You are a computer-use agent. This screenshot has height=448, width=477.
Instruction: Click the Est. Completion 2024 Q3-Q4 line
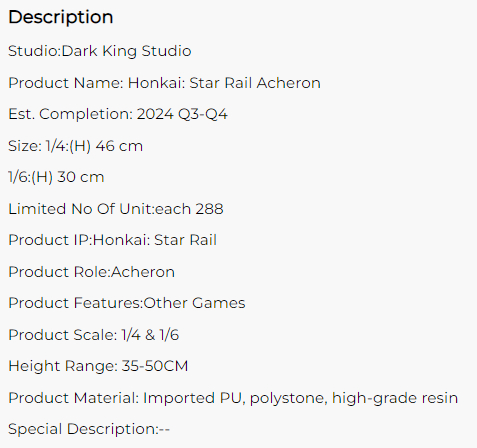118,114
